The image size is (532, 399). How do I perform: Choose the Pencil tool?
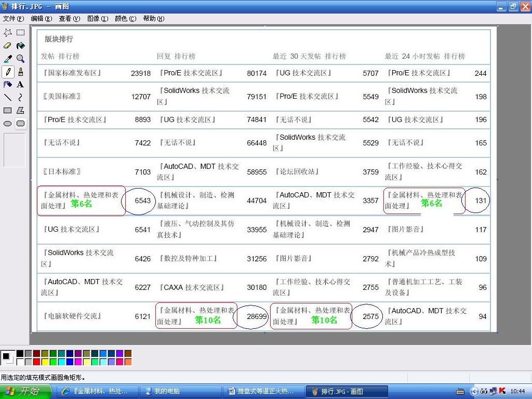click(7, 72)
